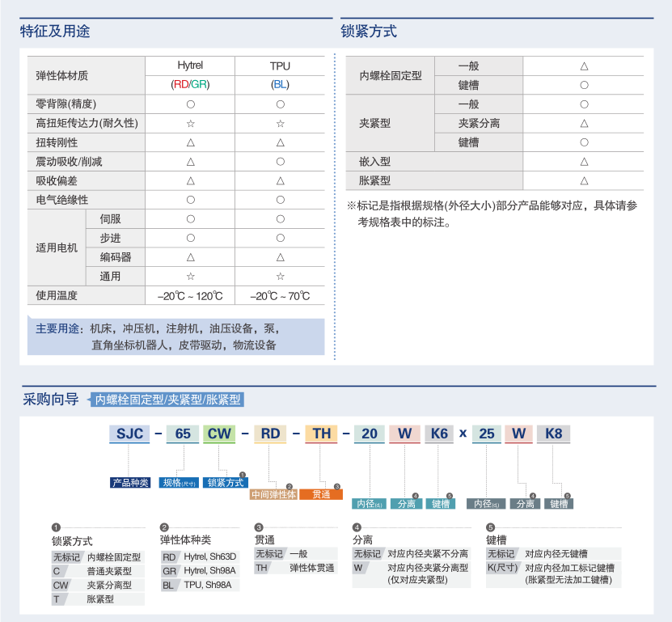Click the SJC product code box
The image size is (672, 622).
coord(129,434)
